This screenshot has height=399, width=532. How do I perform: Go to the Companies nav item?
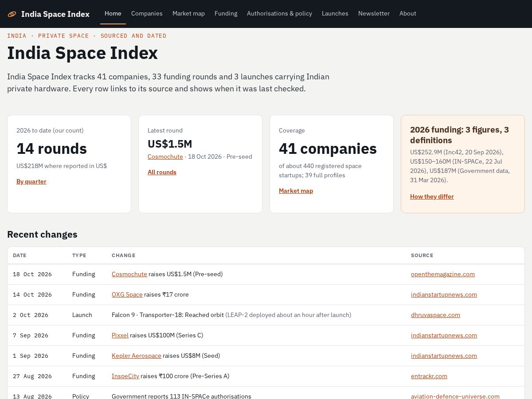tap(147, 13)
